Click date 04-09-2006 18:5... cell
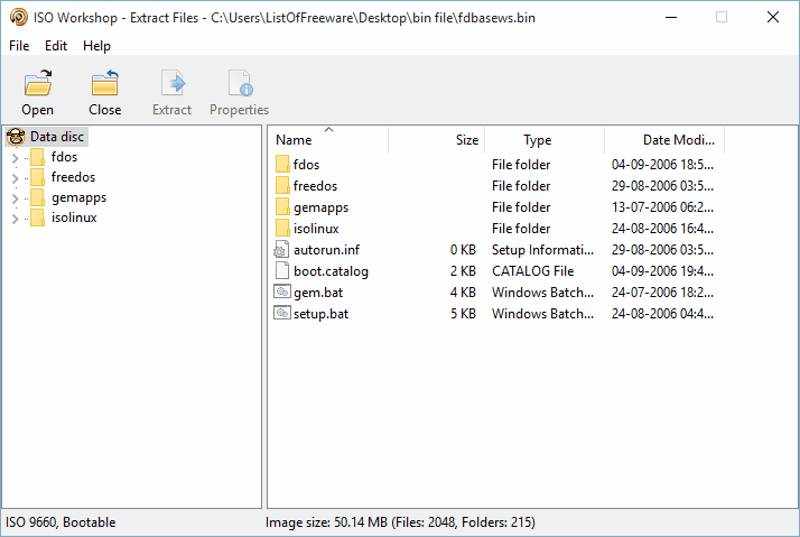Viewport: 800px width, 537px height. point(662,165)
